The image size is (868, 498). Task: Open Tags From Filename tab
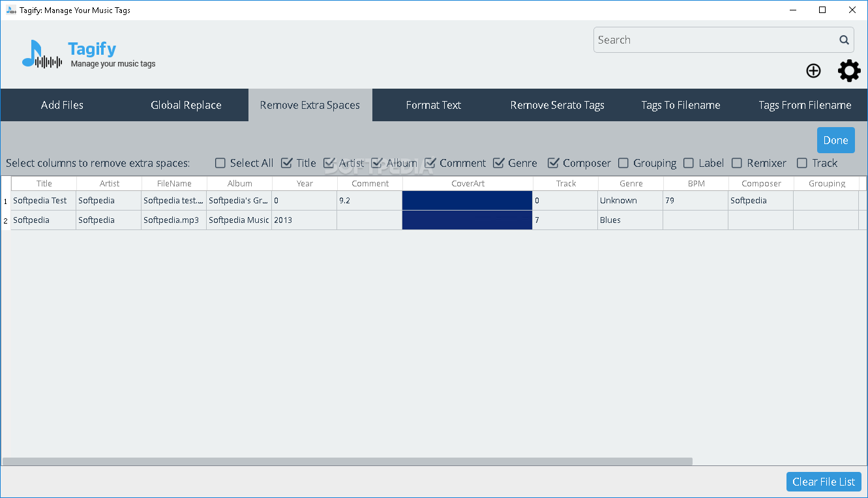(x=805, y=105)
